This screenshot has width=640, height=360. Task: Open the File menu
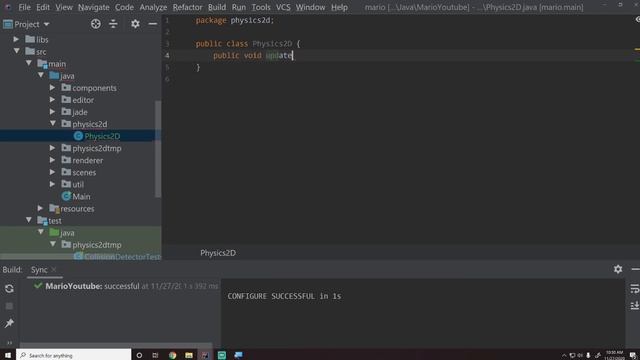24,7
